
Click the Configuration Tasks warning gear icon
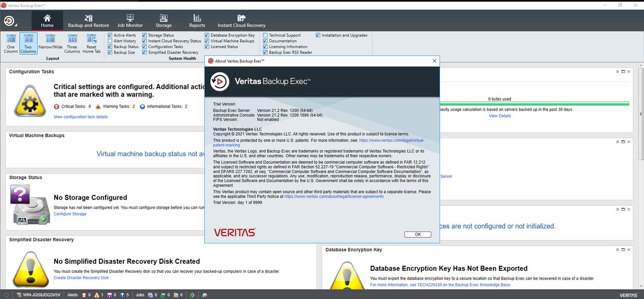30,100
